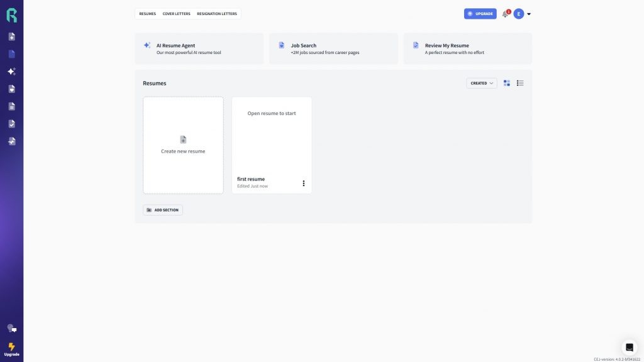Image resolution: width=644 pixels, height=362 pixels.
Task: Click the heart document icon in sidebar
Action: click(x=11, y=89)
